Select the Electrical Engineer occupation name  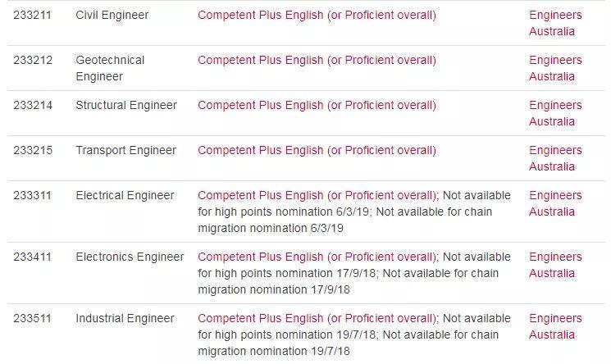click(125, 196)
